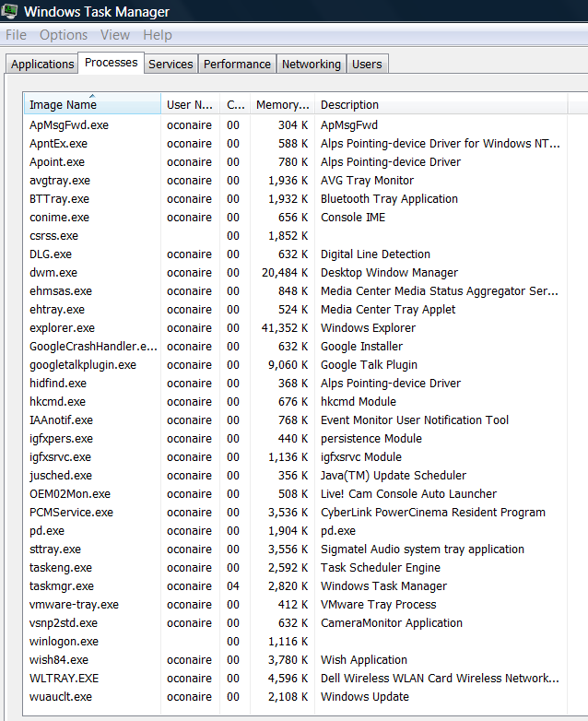588x721 pixels.
Task: Switch to the Services tab
Action: click(171, 64)
